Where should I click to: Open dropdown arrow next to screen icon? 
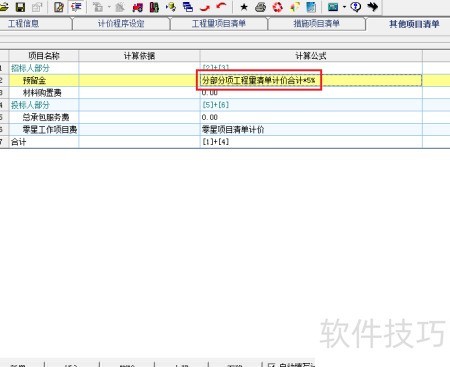[344, 7]
